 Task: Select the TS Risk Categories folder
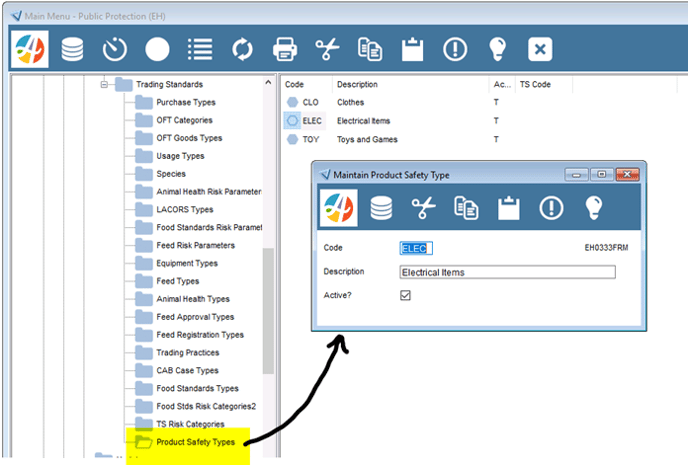[x=190, y=424]
